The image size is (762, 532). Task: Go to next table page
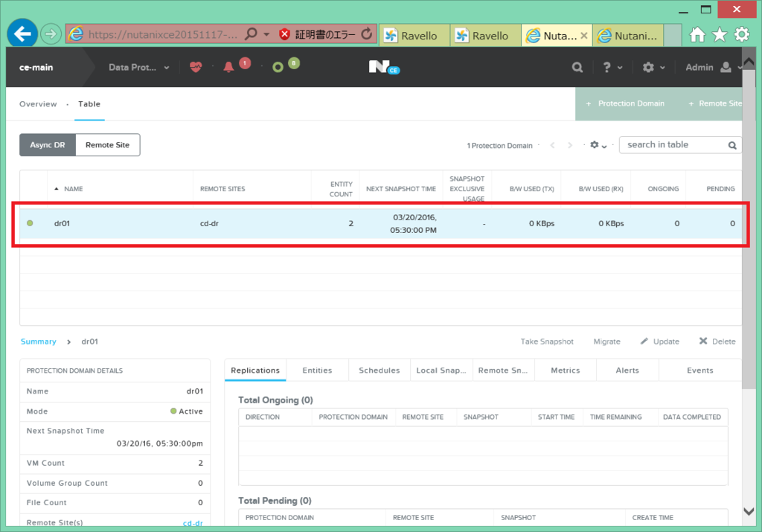tap(570, 145)
